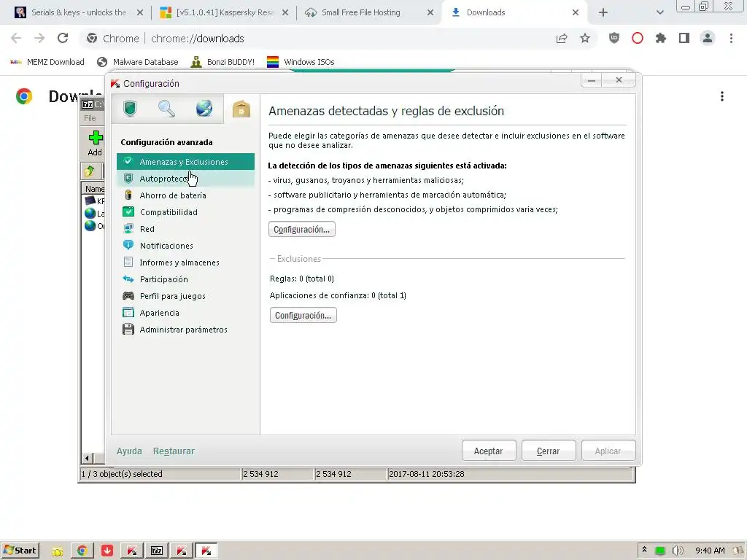Open Chrome profile avatar

[x=708, y=38]
